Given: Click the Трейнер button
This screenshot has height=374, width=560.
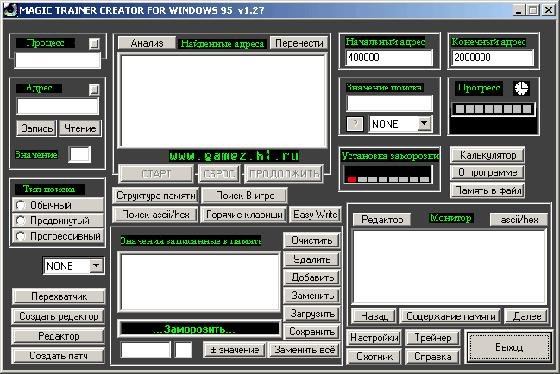Looking at the screenshot, I should 432,338.
